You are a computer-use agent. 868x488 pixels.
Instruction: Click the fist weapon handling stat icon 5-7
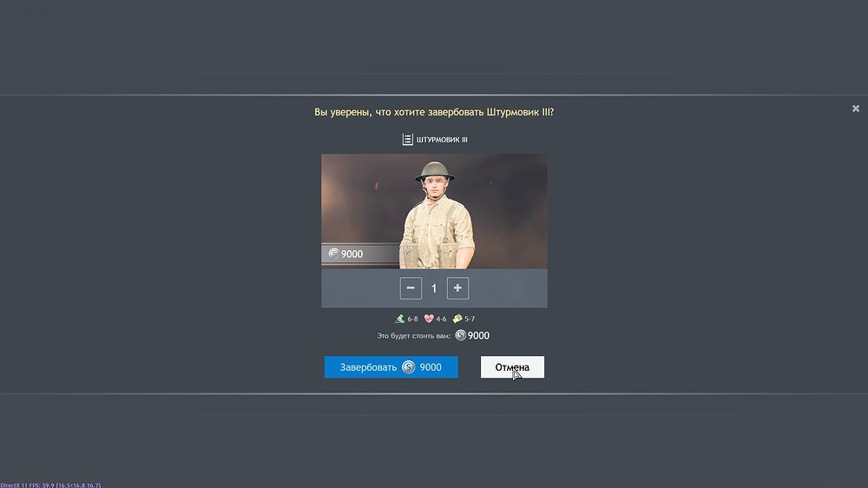click(457, 319)
